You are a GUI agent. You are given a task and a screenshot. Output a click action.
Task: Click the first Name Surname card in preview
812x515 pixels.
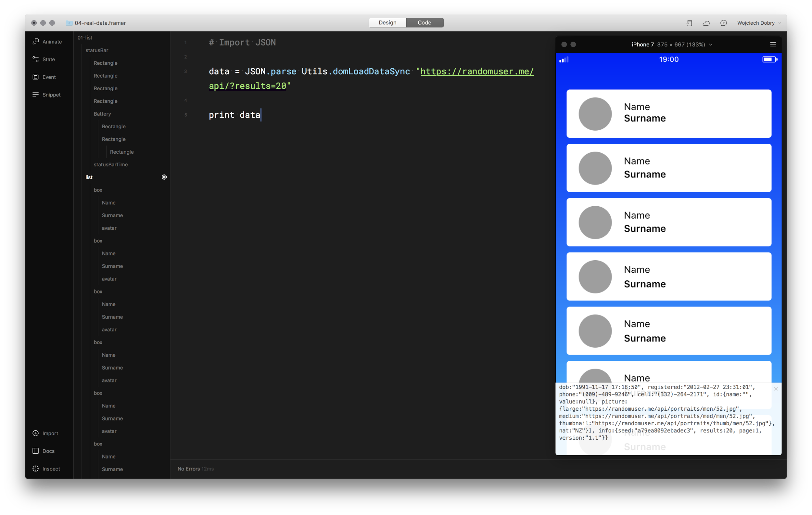[669, 114]
